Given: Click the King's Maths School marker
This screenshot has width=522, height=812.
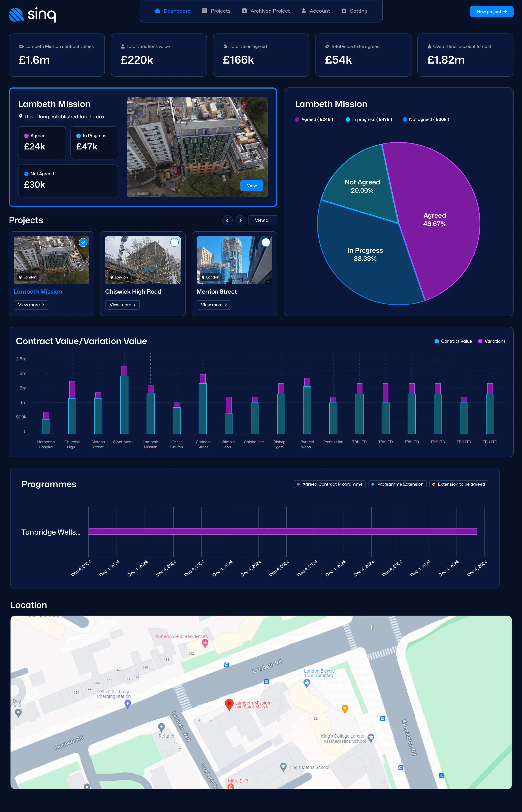Looking at the screenshot, I should pos(283,767).
